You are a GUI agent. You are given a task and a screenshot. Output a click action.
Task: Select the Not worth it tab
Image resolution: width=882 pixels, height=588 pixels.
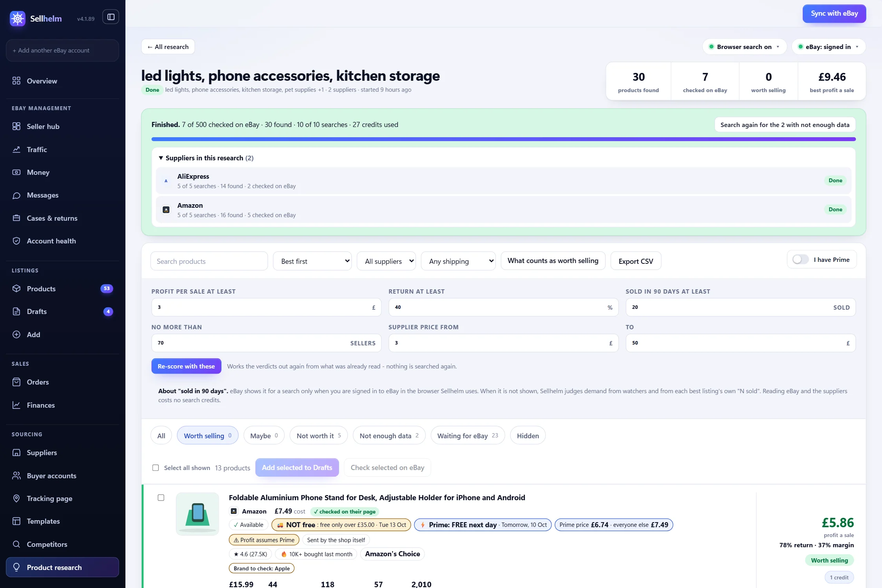pyautogui.click(x=319, y=436)
